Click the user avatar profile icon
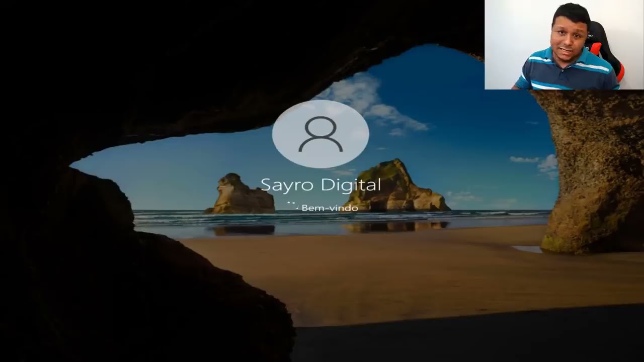This screenshot has width=644, height=362. click(320, 134)
